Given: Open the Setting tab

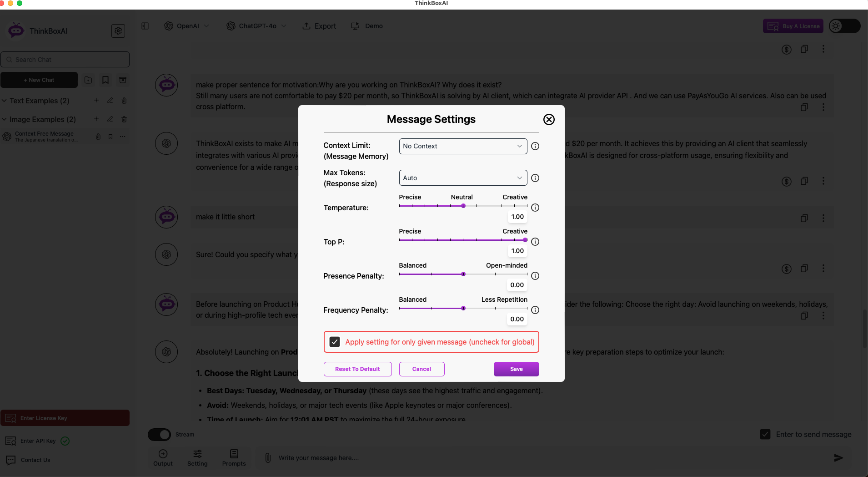Looking at the screenshot, I should (197, 458).
